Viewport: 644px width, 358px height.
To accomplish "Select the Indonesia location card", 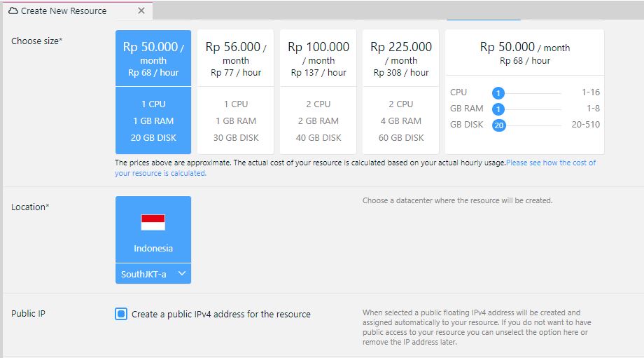I will [153, 231].
